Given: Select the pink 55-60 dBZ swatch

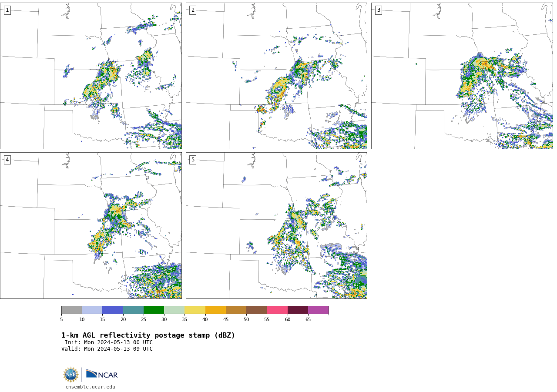Looking at the screenshot, I should pos(277,310).
